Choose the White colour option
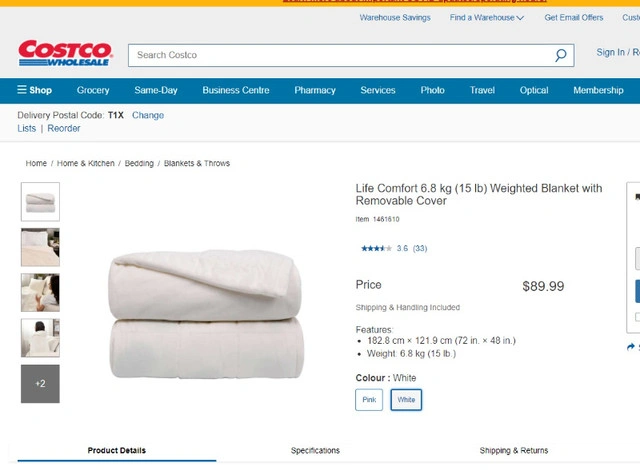Image resolution: width=640 pixels, height=470 pixels. point(406,400)
